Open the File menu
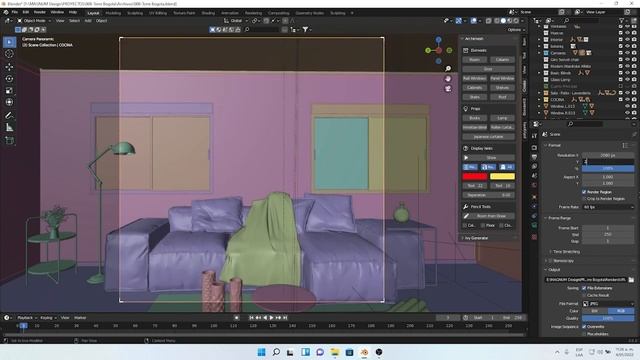 15,12
